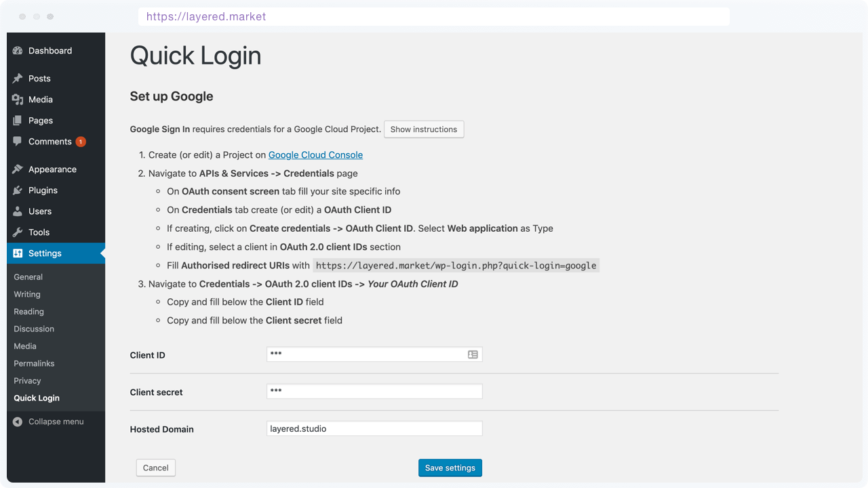
Task: Click the reveal icon in the Client ID field
Action: [473, 354]
